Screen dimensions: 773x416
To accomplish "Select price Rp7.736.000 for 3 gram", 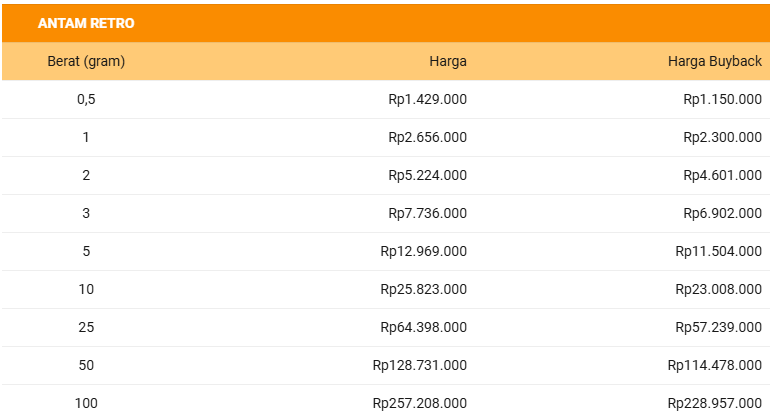I will point(427,213).
